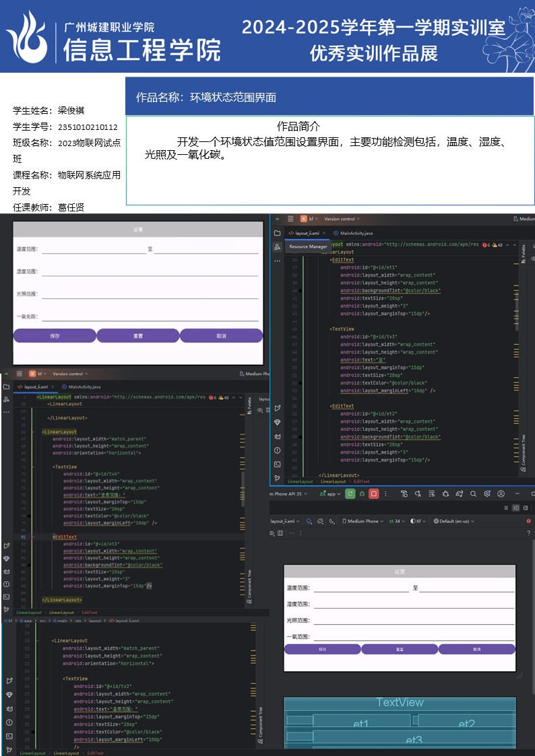Toggle the eye view options icon in design toolbar
The width and height of the screenshot is (535, 756).
pos(272,533)
